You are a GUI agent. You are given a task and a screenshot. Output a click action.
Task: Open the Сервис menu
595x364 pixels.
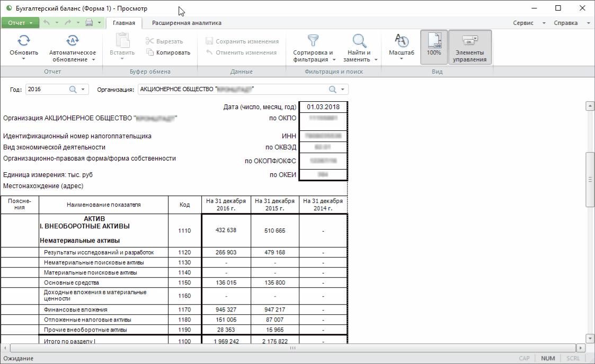[523, 23]
